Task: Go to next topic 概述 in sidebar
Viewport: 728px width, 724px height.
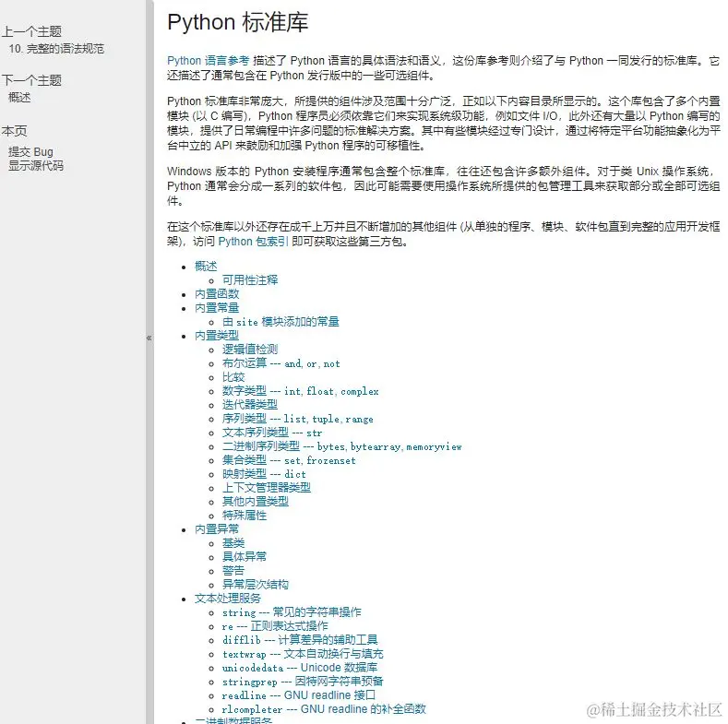Action: point(19,98)
